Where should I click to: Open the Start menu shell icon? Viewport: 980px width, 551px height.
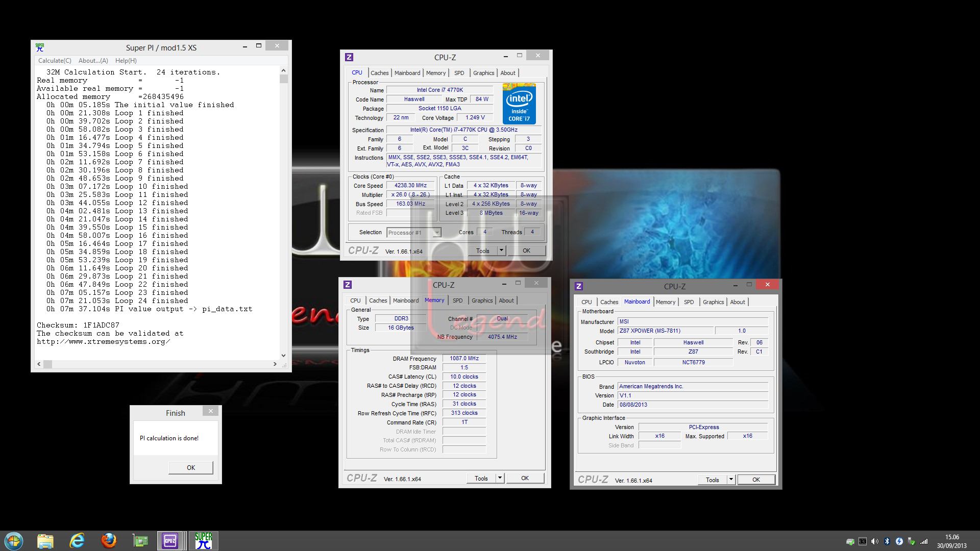[14, 541]
